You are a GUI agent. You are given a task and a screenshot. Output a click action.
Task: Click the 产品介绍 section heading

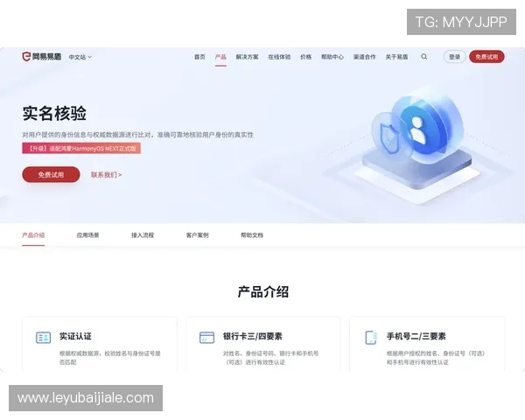[x=263, y=291]
